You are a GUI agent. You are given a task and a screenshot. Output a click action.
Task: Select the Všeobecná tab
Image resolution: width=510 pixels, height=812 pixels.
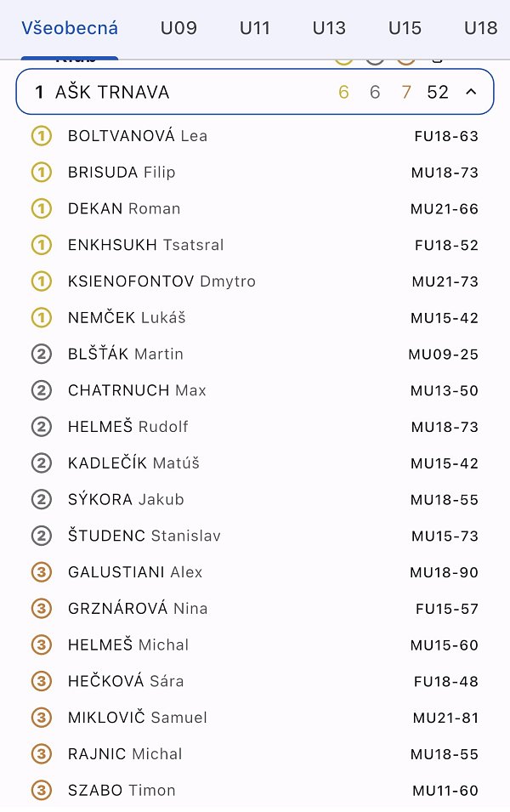click(x=70, y=28)
